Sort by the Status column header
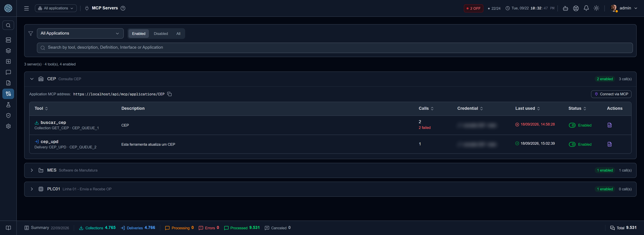This screenshot has height=235, width=644. click(577, 108)
